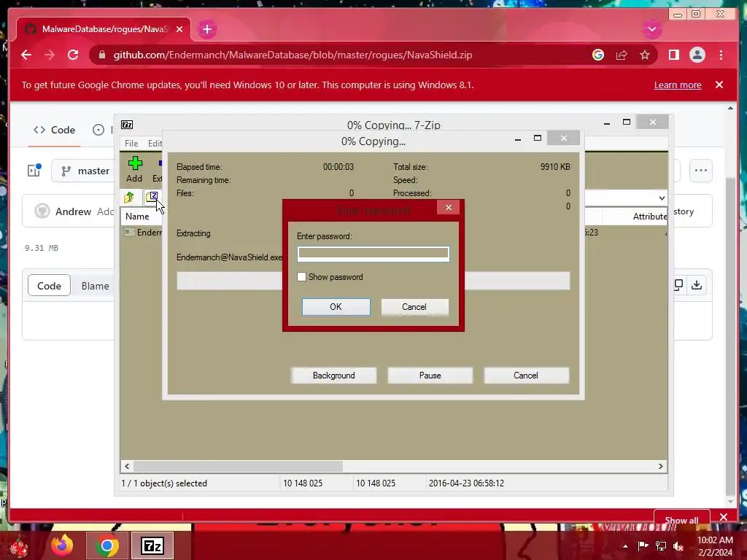The image size is (747, 560).
Task: Click the 7-Zip horizontal scrollbar thumb
Action: tap(238, 466)
